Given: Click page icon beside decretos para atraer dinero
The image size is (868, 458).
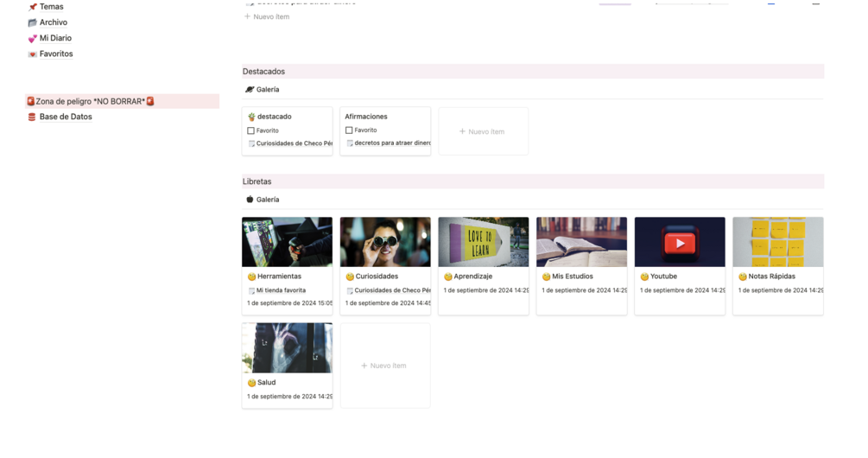Looking at the screenshot, I should [349, 143].
